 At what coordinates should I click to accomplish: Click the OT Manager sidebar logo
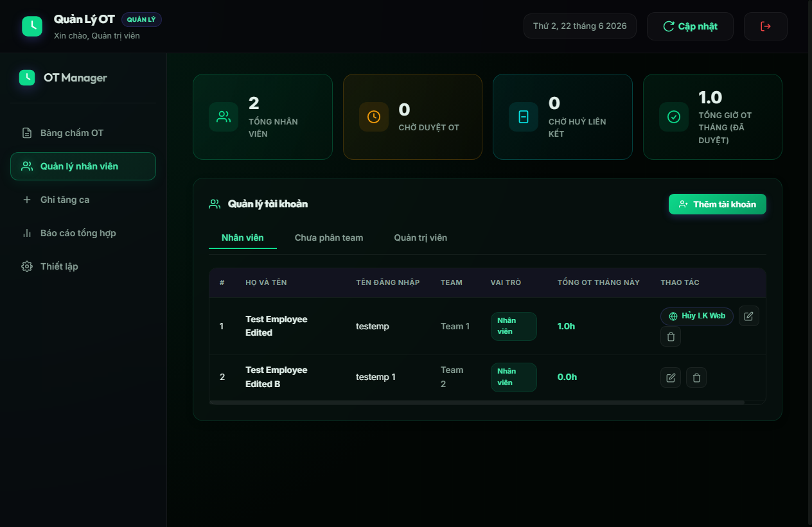(x=27, y=78)
